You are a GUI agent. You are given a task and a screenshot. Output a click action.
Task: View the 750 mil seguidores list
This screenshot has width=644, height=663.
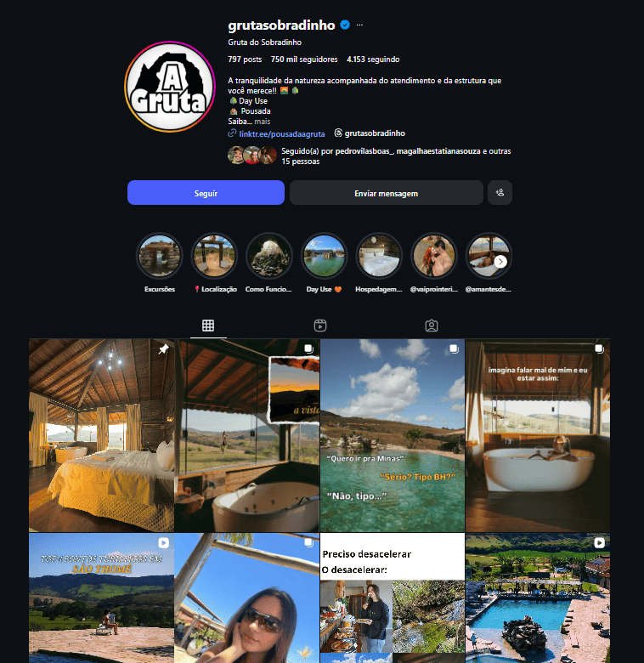[304, 59]
